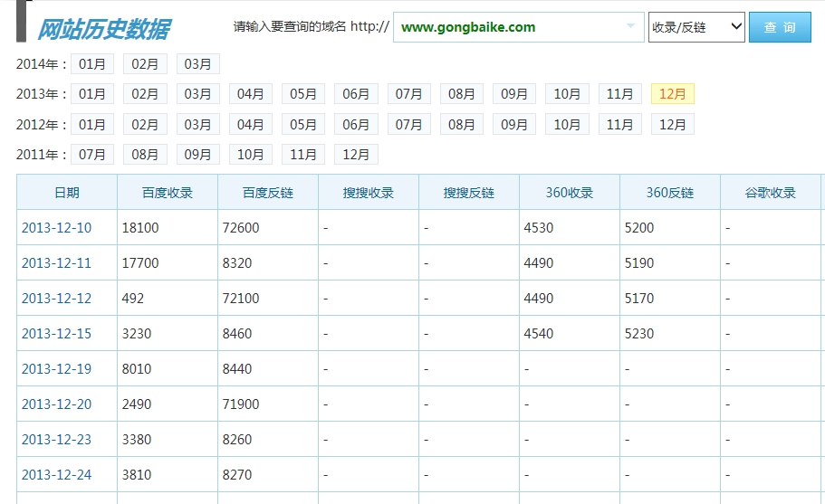This screenshot has height=504, width=825.
Task: Click the 4530 360收录 cell
Action: coord(570,227)
